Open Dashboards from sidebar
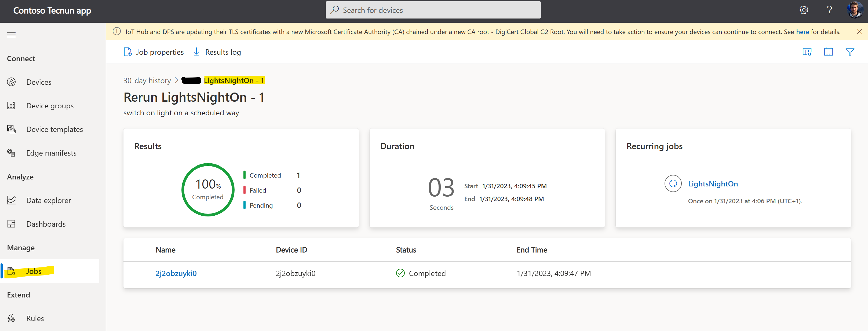 [46, 224]
